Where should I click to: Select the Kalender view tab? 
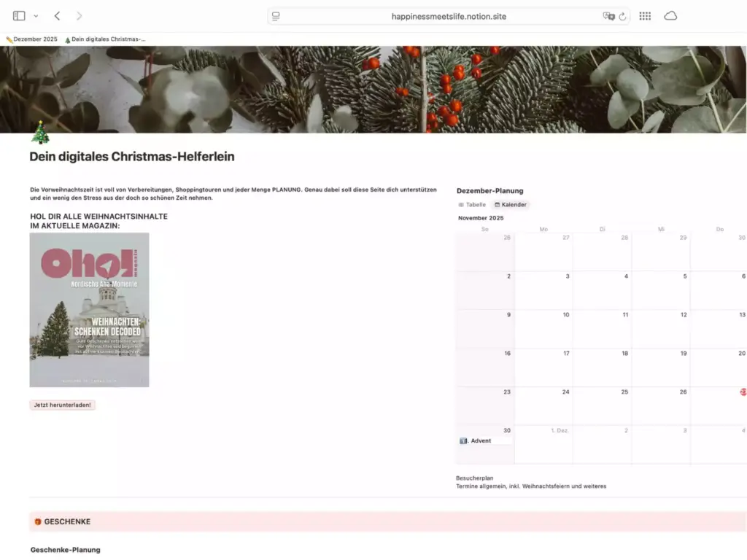coord(510,205)
